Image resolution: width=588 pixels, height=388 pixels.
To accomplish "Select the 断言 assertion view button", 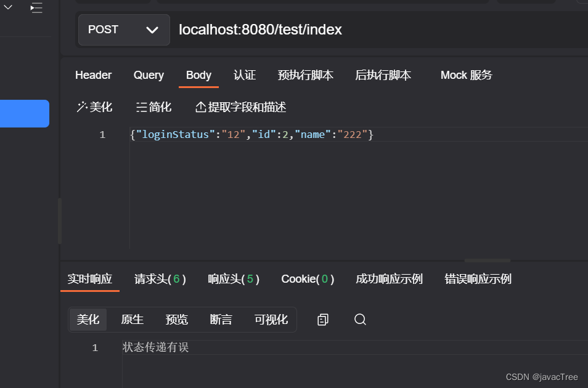I will (x=221, y=320).
